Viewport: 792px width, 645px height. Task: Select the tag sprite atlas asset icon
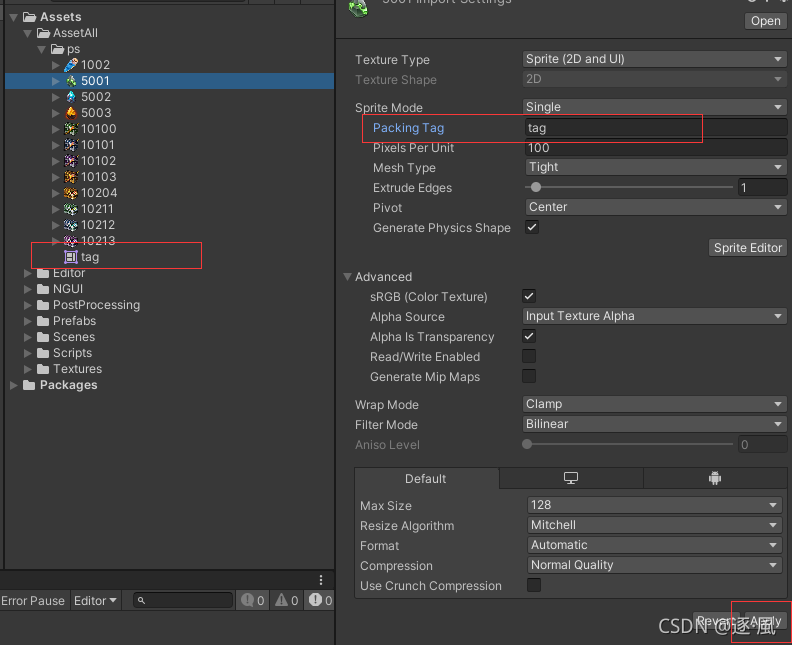point(71,257)
